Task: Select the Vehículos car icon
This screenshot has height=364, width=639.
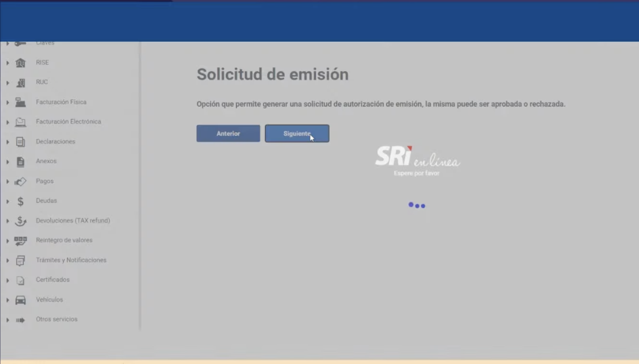Action: pos(20,299)
